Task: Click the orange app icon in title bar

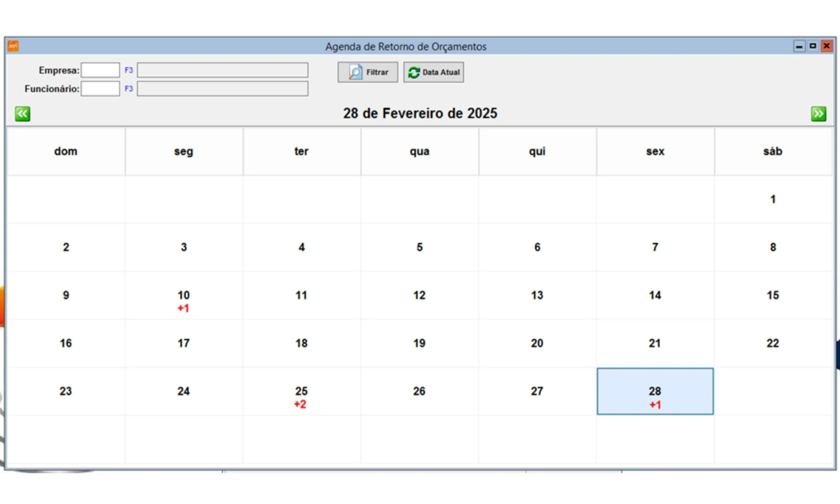Action: click(x=13, y=46)
